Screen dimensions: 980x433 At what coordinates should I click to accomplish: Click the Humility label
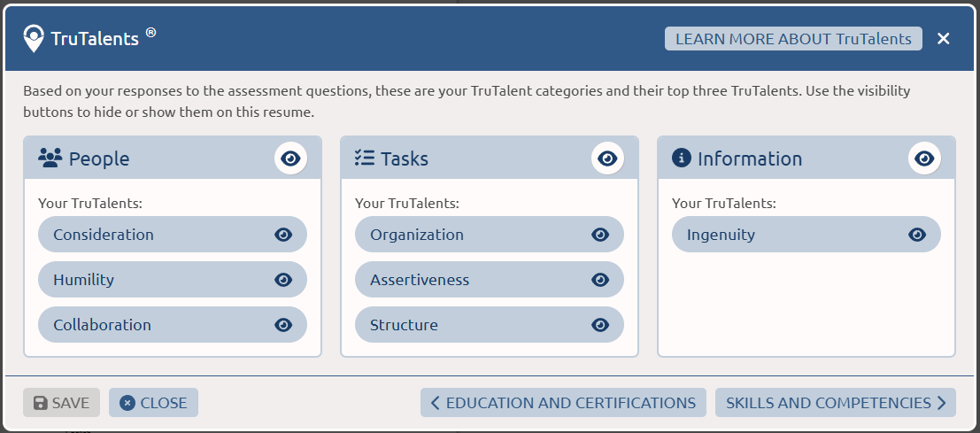83,280
